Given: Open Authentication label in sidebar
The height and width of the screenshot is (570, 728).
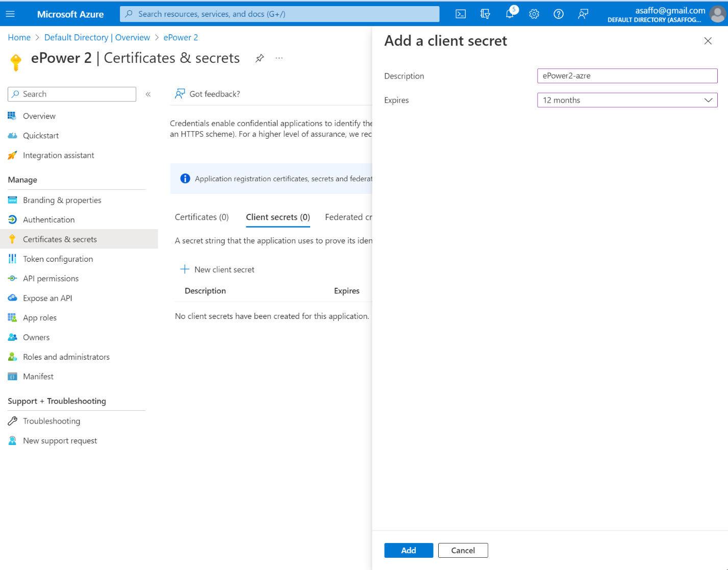Looking at the screenshot, I should [49, 220].
